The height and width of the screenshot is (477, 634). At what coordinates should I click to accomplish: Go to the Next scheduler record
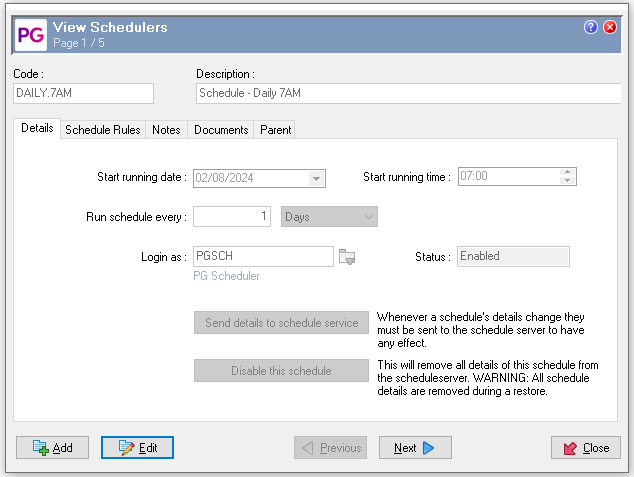pos(415,448)
